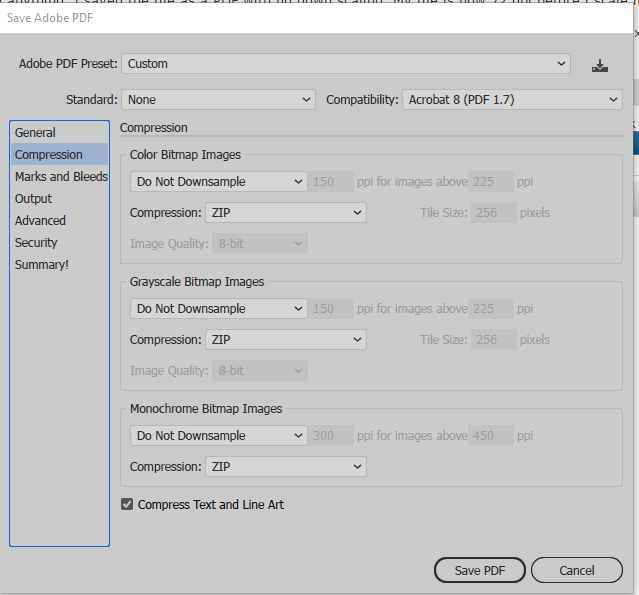Viewport: 639px width, 595px height.
Task: Open Color Bitmap Compression dropdown
Action: tap(286, 212)
